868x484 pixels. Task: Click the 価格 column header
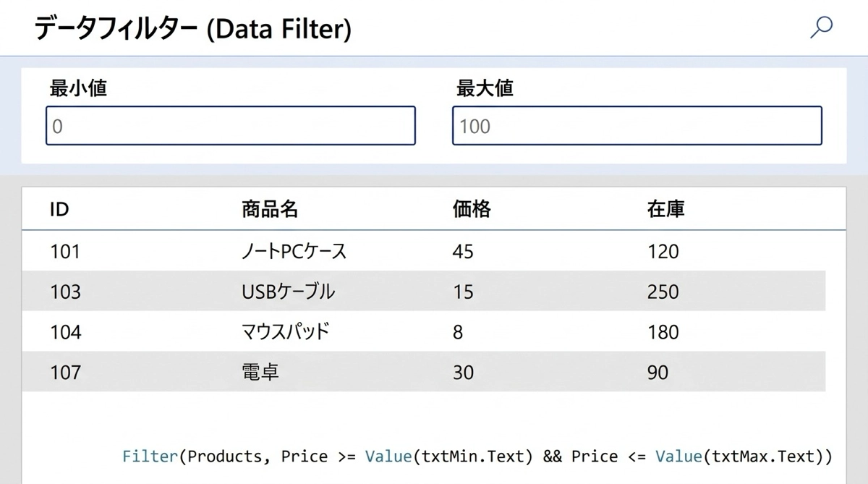click(x=471, y=209)
